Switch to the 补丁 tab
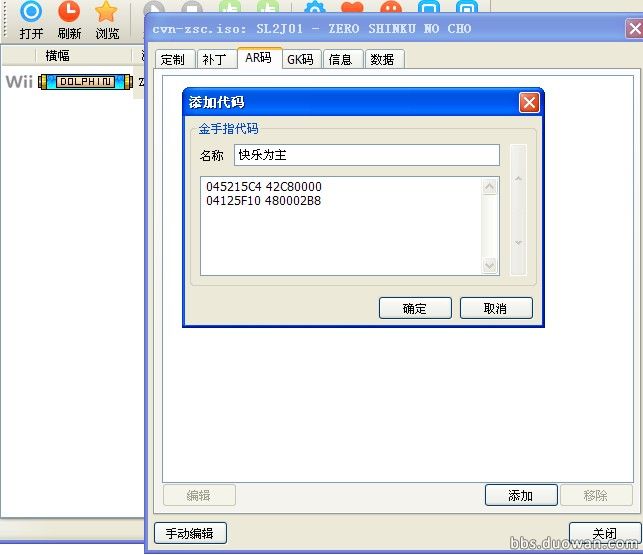643x555 pixels. click(x=215, y=59)
